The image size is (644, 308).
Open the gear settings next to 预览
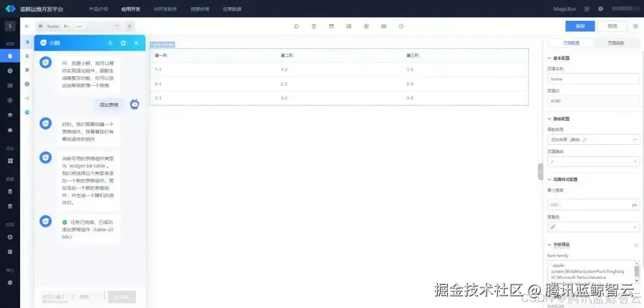click(636, 26)
